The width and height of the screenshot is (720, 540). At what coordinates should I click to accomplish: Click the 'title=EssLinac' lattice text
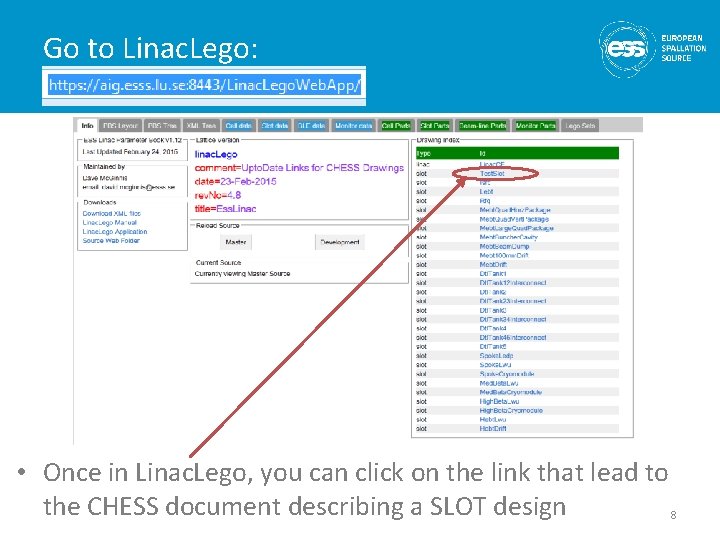click(225, 209)
